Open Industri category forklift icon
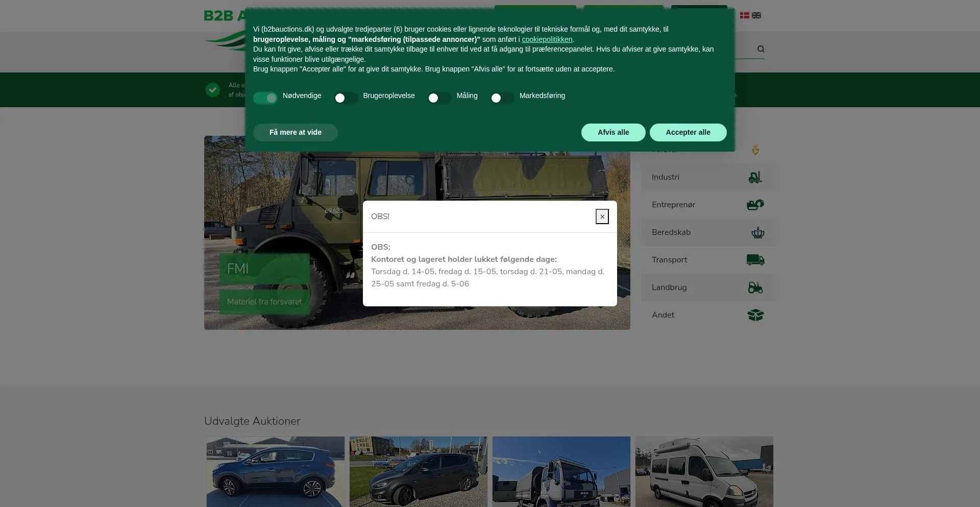The width and height of the screenshot is (980, 507). click(755, 177)
